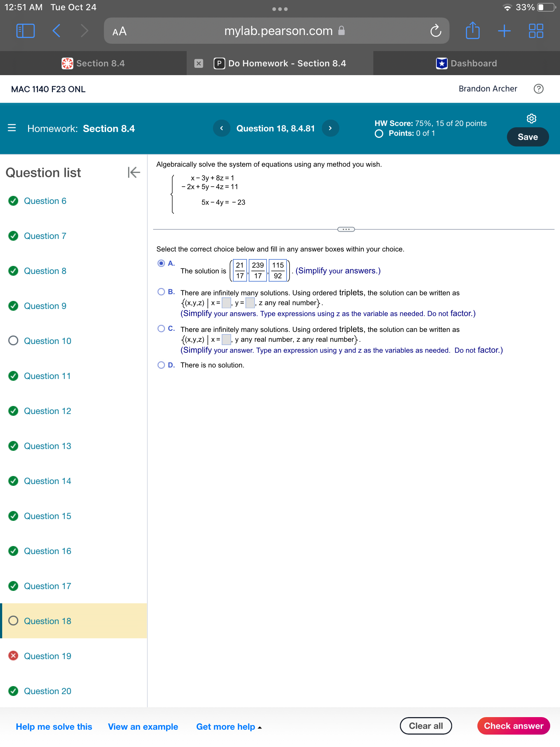The width and height of the screenshot is (560, 747).
Task: Select answer choice D no solution
Action: 161,365
